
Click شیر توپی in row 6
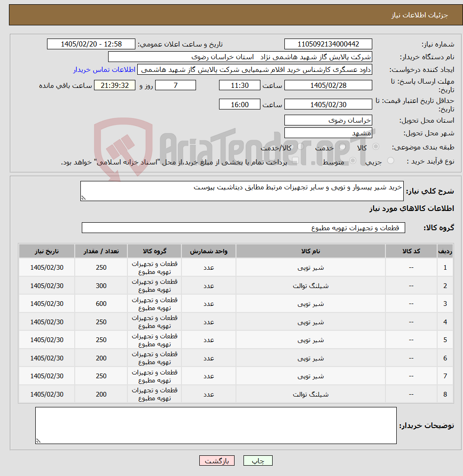click(311, 358)
